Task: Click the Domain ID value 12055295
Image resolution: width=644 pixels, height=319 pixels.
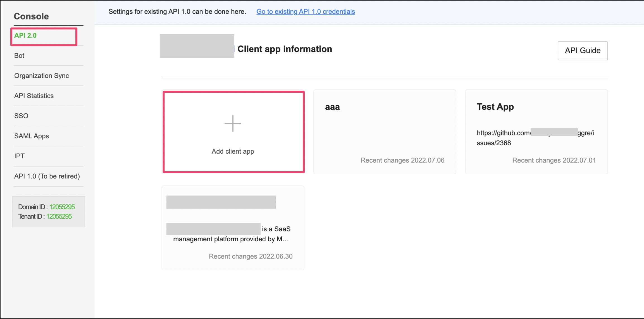Action: coord(62,207)
